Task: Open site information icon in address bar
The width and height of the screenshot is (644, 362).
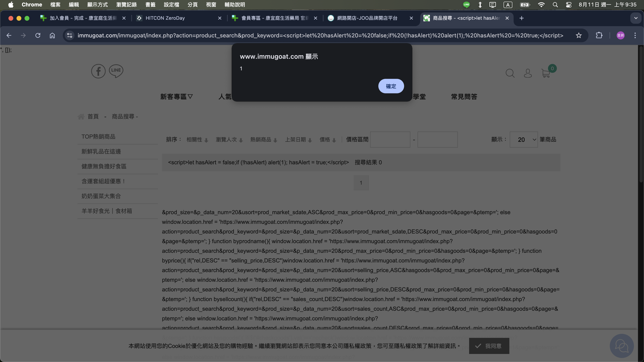Action: point(69,35)
